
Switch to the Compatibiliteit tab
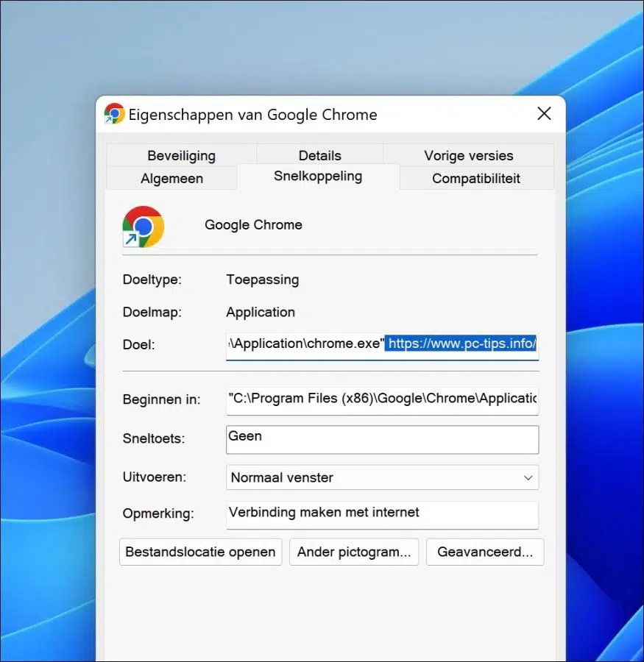pos(475,178)
